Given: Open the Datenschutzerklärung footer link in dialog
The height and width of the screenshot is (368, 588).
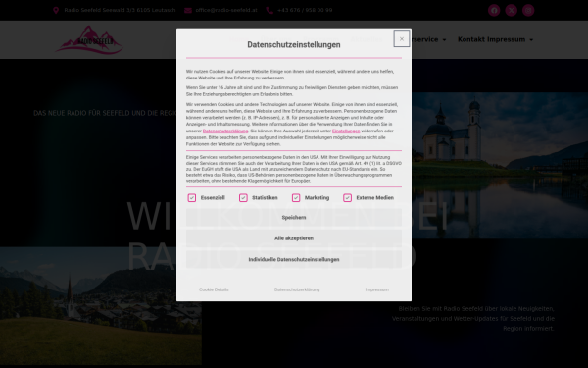Looking at the screenshot, I should coord(297,289).
